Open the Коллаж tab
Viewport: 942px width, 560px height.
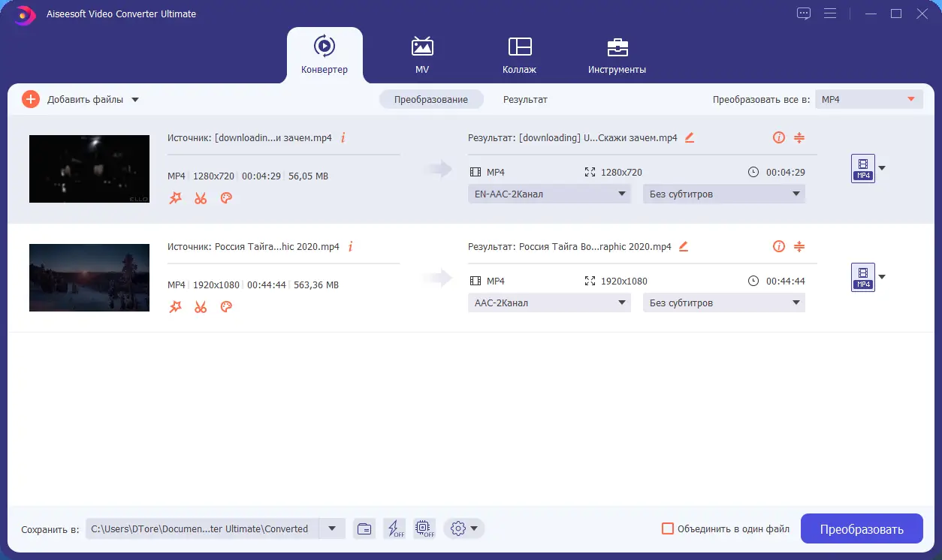[520, 54]
